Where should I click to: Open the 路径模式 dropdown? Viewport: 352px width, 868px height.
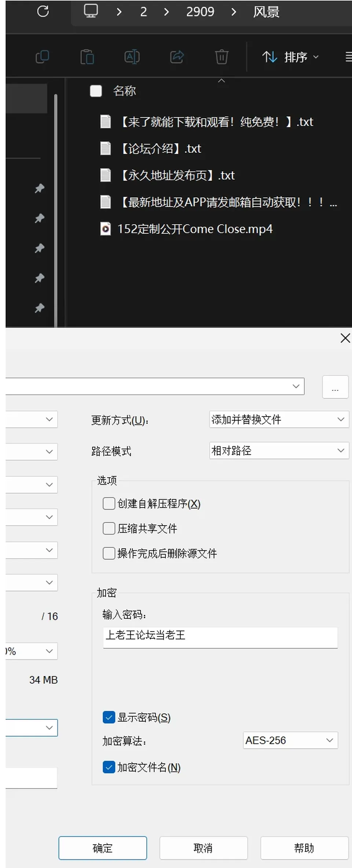tap(279, 450)
